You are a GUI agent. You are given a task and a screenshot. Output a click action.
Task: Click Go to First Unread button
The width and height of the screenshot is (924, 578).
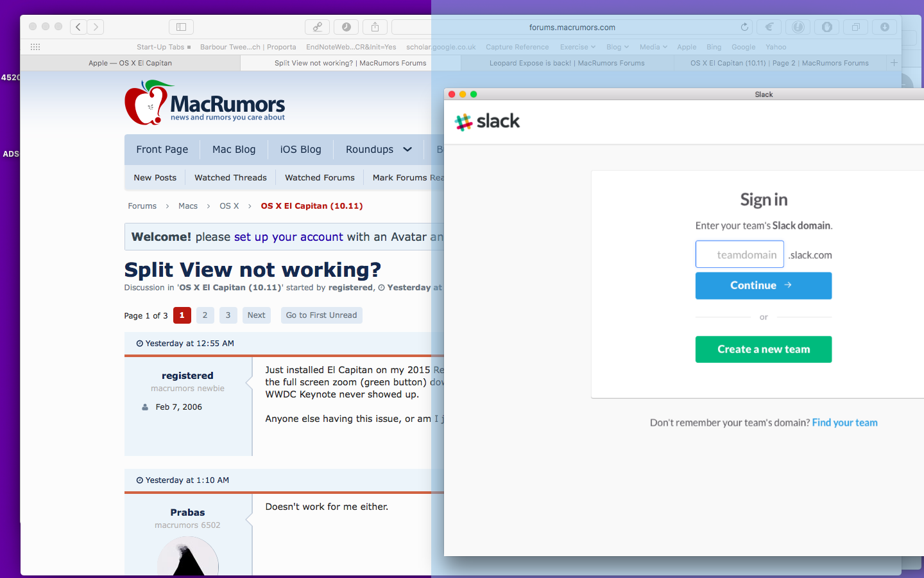(321, 315)
